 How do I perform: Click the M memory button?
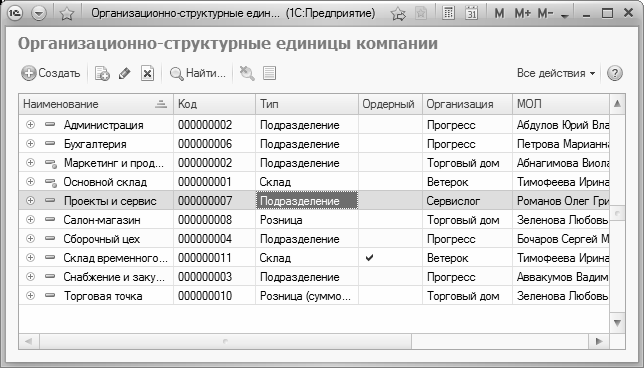[499, 14]
